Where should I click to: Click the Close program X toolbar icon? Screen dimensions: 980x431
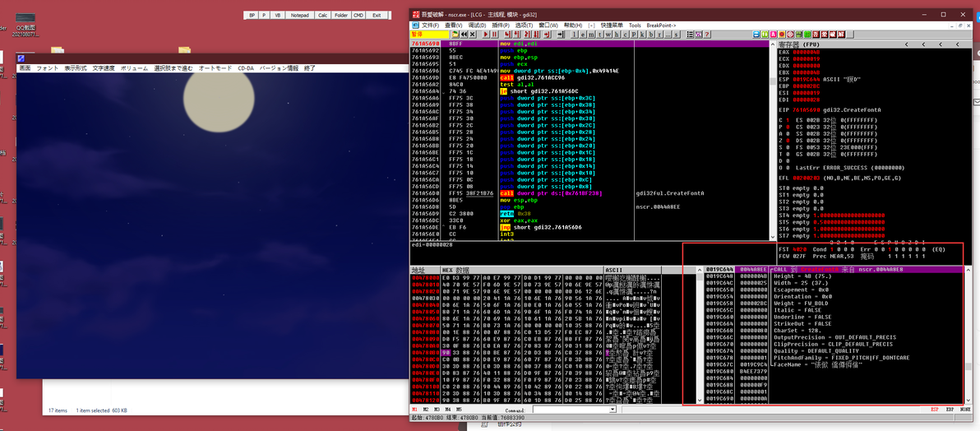click(x=473, y=34)
